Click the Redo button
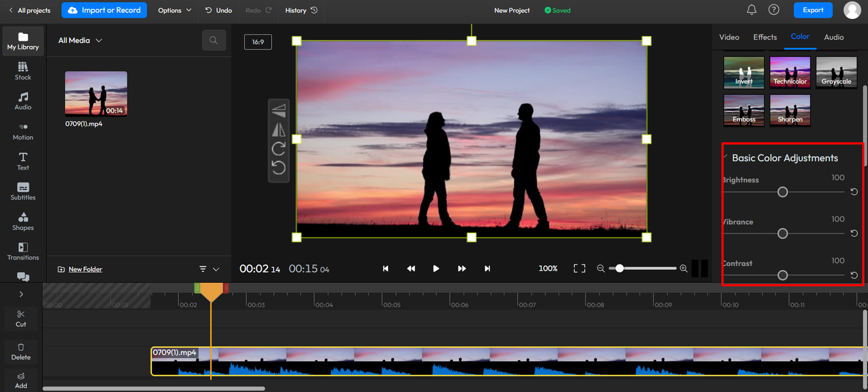The image size is (868, 392). [258, 10]
